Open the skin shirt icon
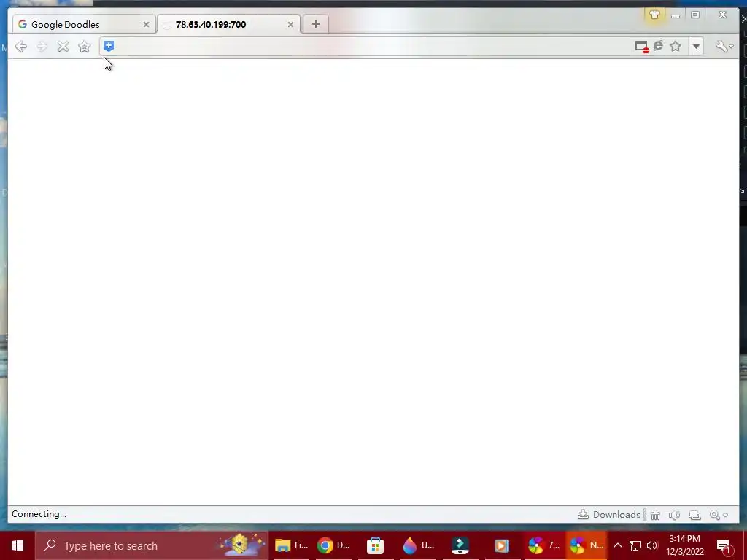747x560 pixels. 654,15
